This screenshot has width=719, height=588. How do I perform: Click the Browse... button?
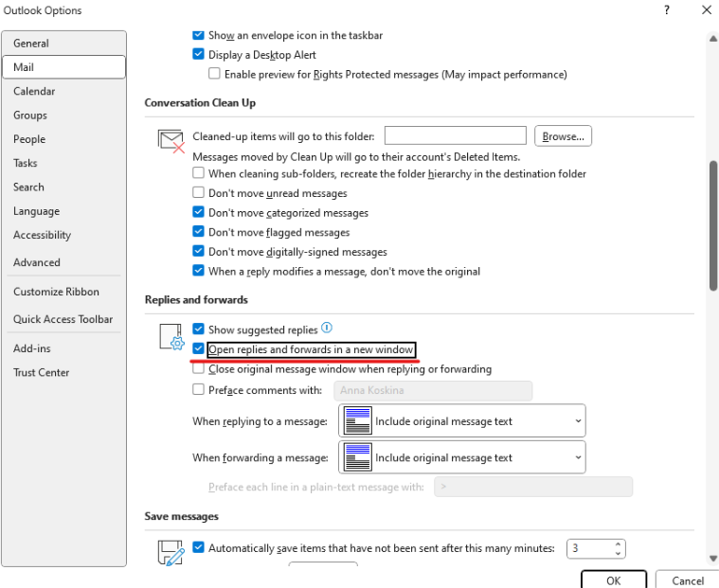563,136
